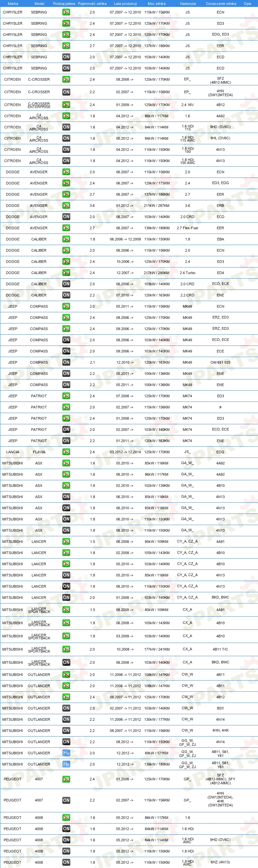The image size is (258, 868).
Task: Select the EBA engine code cell
Action: tap(220, 239)
